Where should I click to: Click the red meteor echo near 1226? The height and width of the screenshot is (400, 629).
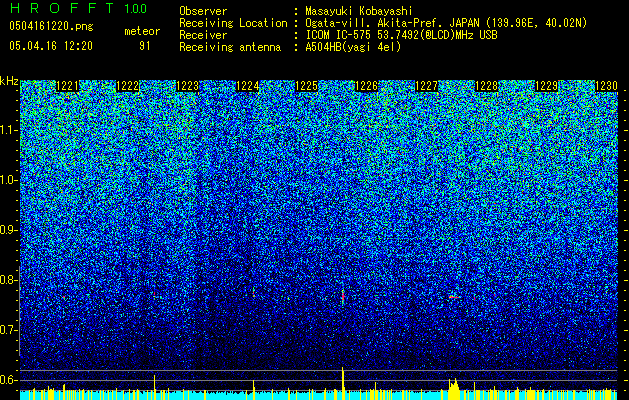(343, 296)
